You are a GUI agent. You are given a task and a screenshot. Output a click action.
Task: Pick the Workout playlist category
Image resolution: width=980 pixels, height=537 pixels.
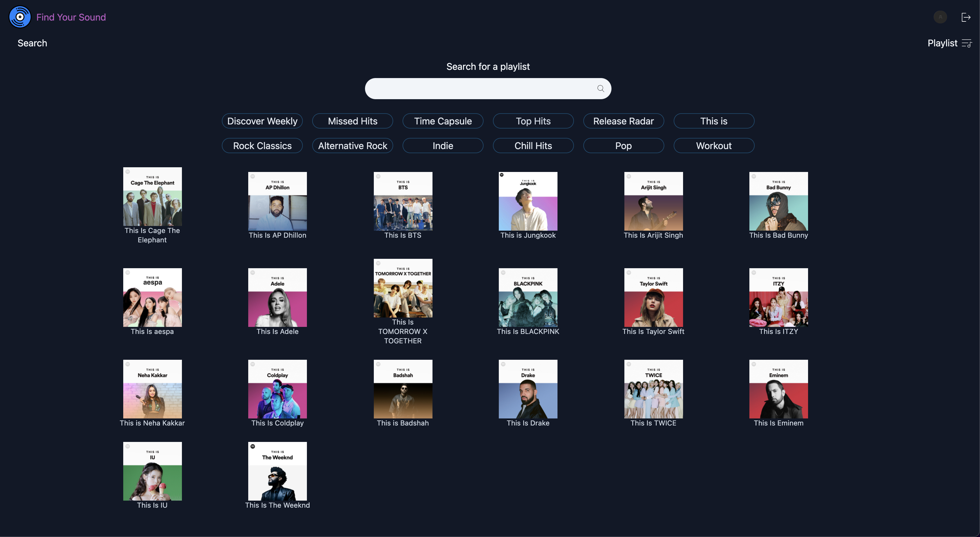713,146
